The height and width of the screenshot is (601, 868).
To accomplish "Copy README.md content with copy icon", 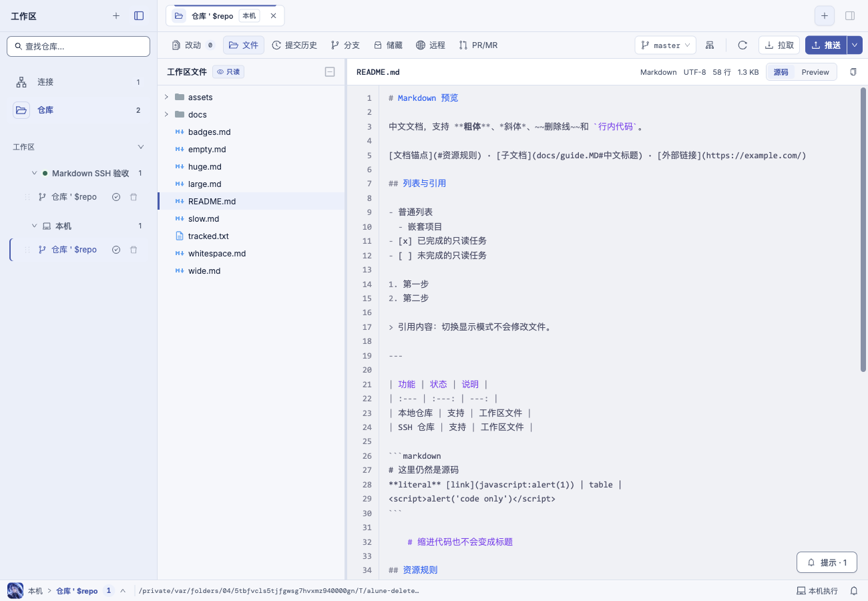I will pos(853,72).
